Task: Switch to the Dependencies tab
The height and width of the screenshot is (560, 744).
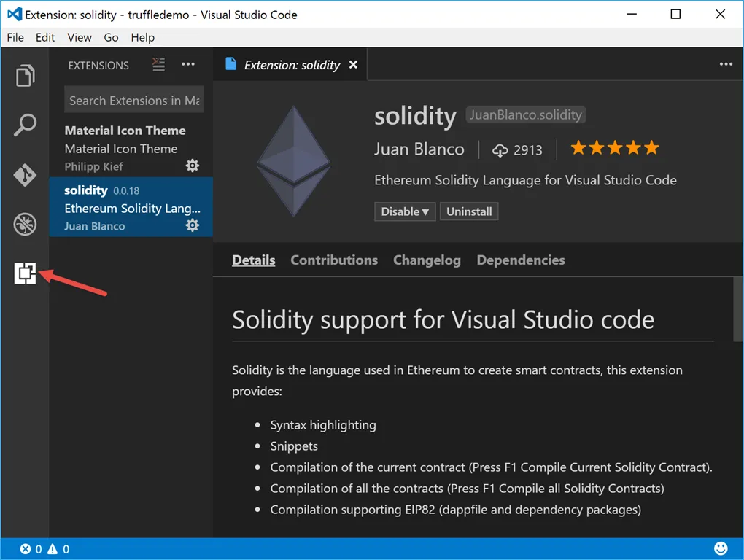Action: click(521, 260)
